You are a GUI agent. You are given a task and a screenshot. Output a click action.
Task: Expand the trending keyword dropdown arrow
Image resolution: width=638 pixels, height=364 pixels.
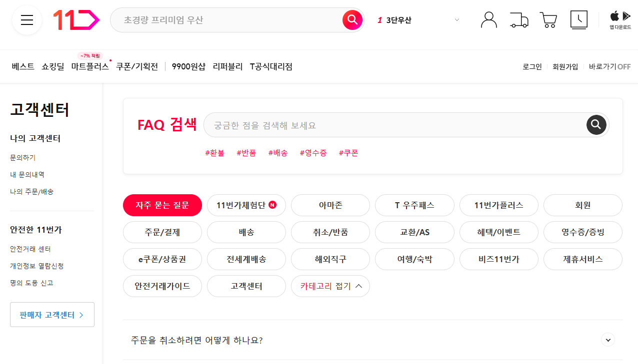coord(456,20)
